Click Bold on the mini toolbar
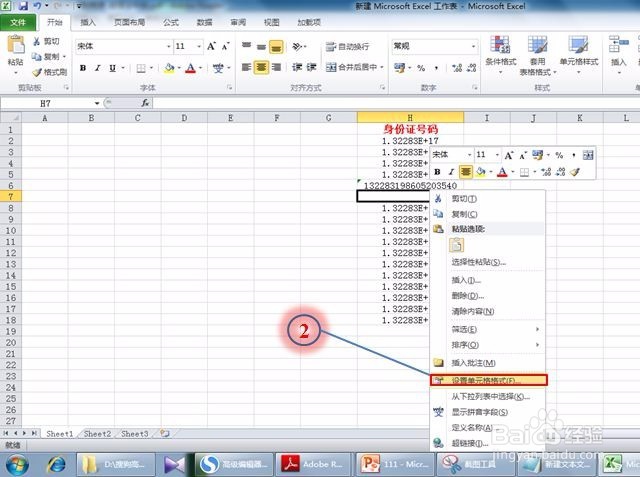 point(437,172)
